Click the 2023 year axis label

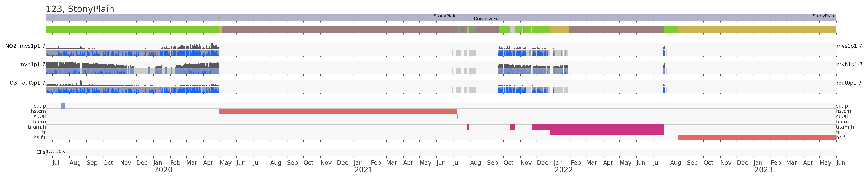763,170
